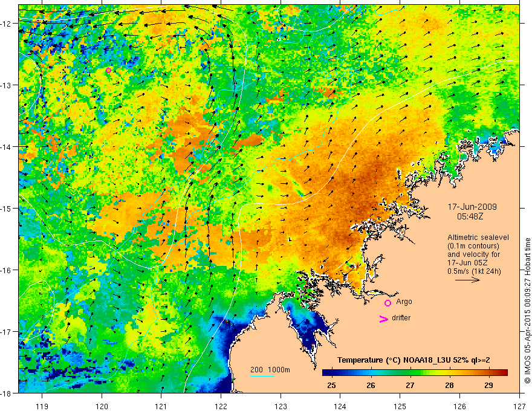Screen dimensions: 532x411
Task: Click the Altimetric sealevel caption line
Action: pos(478,238)
